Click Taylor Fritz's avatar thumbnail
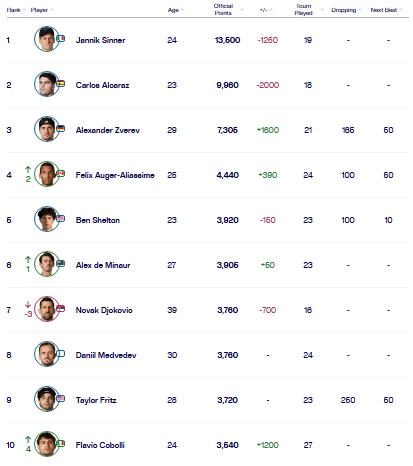 (46, 399)
